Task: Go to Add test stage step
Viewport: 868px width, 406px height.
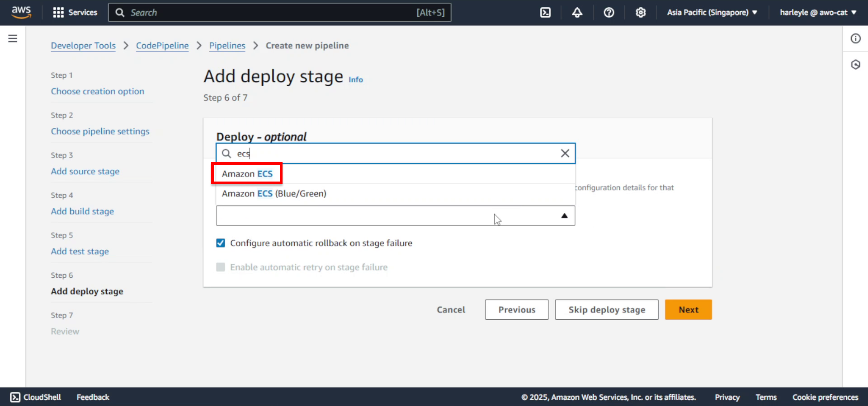Action: click(x=80, y=252)
